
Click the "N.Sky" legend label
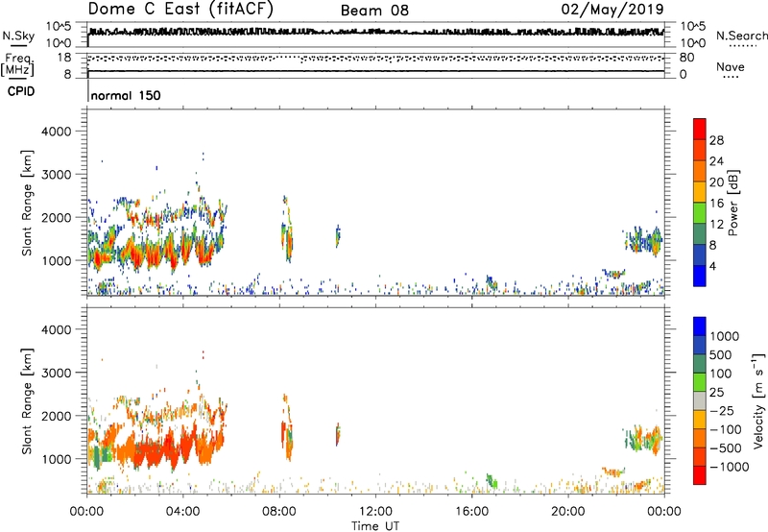click(18, 36)
